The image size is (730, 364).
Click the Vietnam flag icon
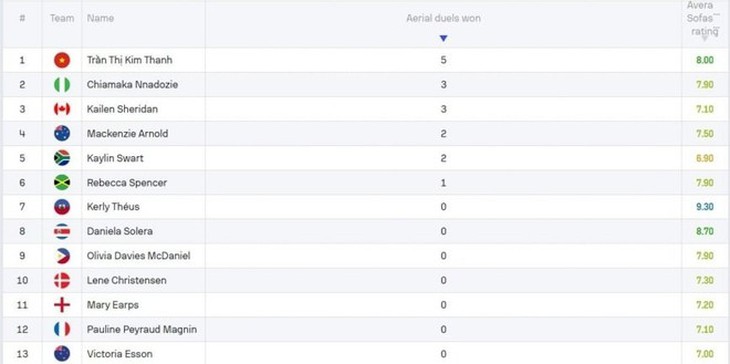(x=62, y=60)
